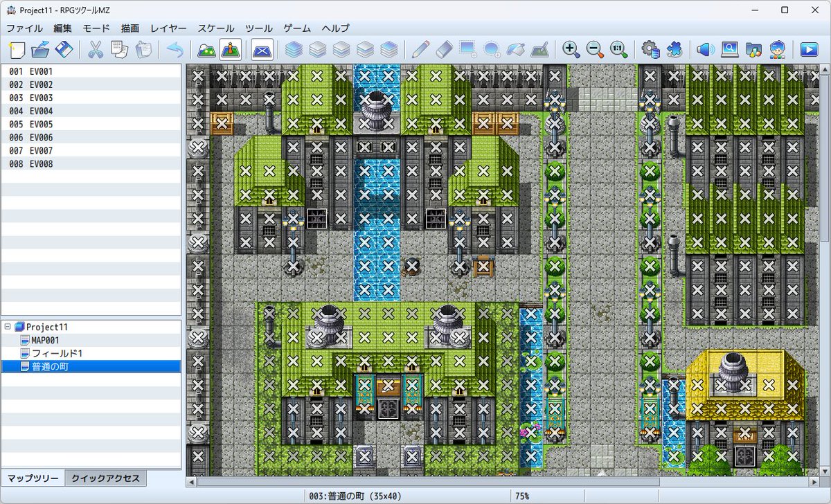The image size is (831, 504).
Task: Select event 008 EV008 in list
Action: click(91, 164)
